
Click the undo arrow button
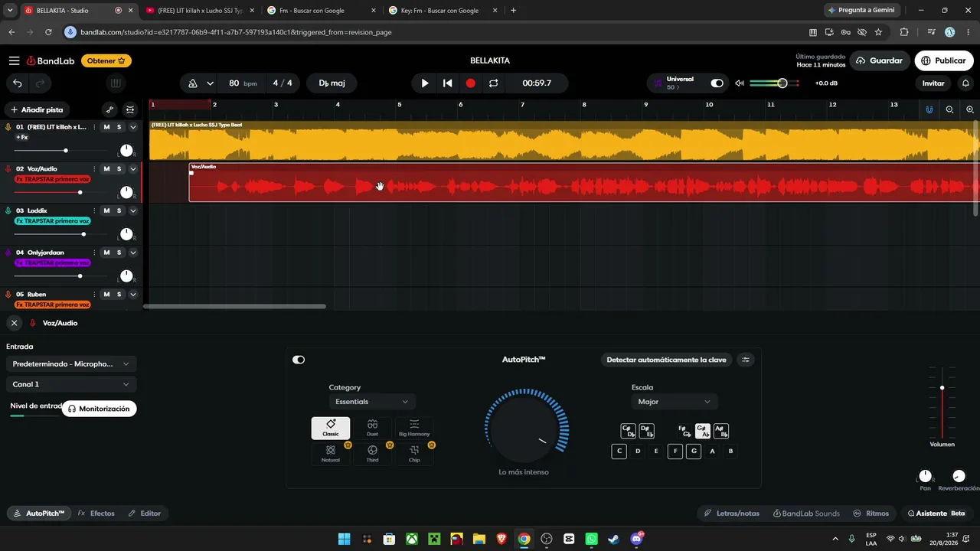[x=18, y=83]
